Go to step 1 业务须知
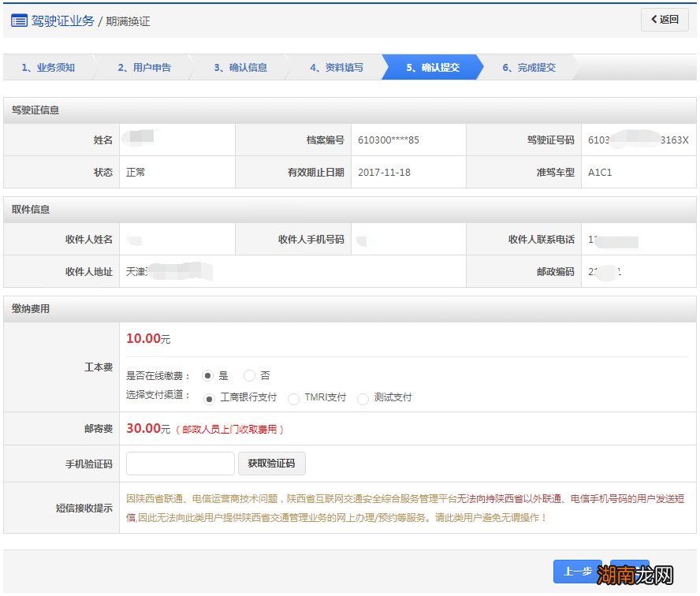 (x=47, y=67)
